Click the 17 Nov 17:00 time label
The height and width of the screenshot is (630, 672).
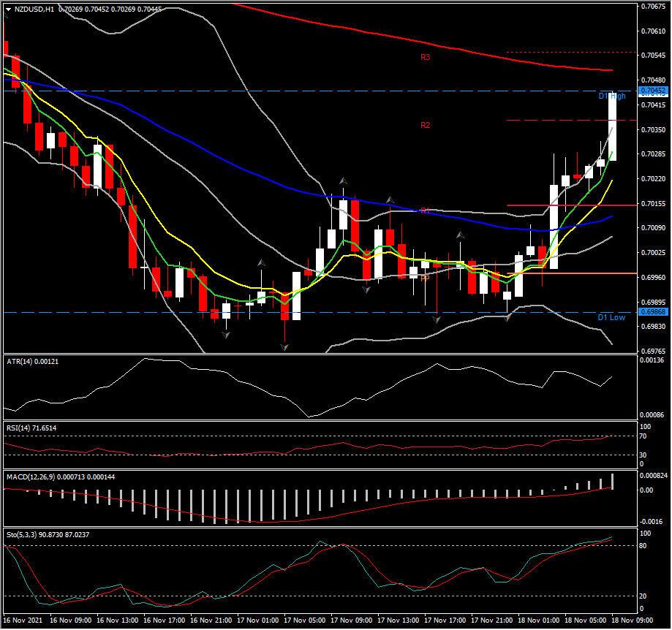click(445, 620)
